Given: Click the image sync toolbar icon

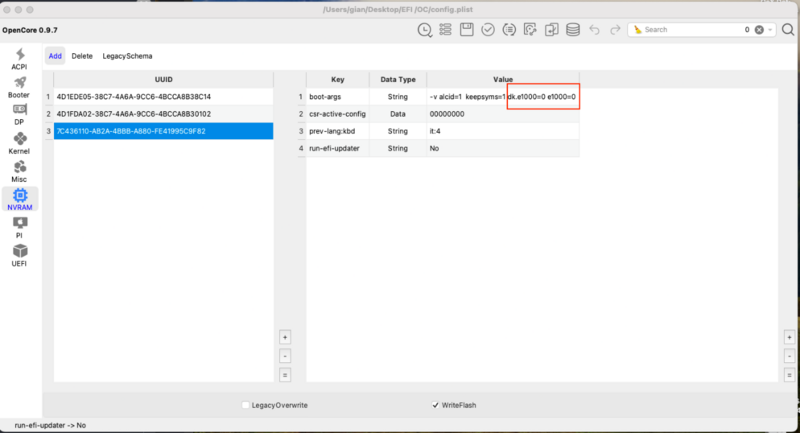Looking at the screenshot, I should click(530, 30).
